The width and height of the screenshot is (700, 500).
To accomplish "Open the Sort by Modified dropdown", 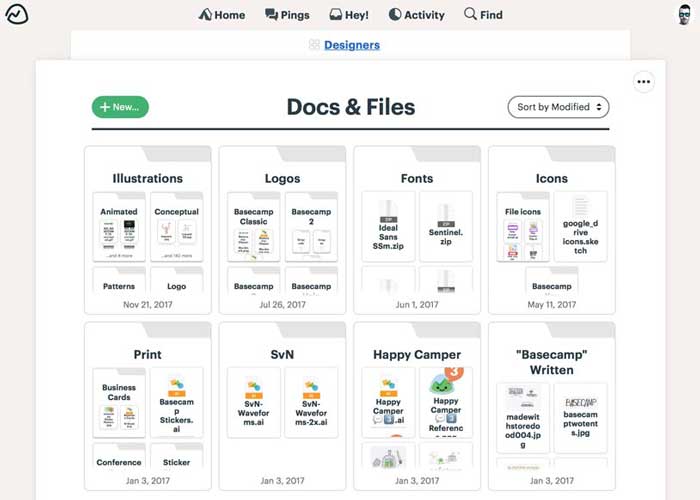I will point(558,107).
